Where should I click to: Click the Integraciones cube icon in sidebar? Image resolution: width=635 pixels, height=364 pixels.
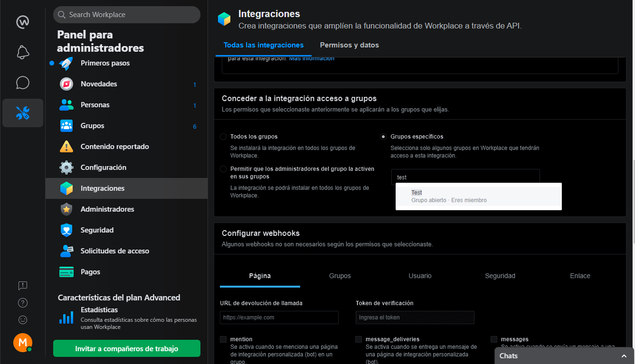click(66, 188)
